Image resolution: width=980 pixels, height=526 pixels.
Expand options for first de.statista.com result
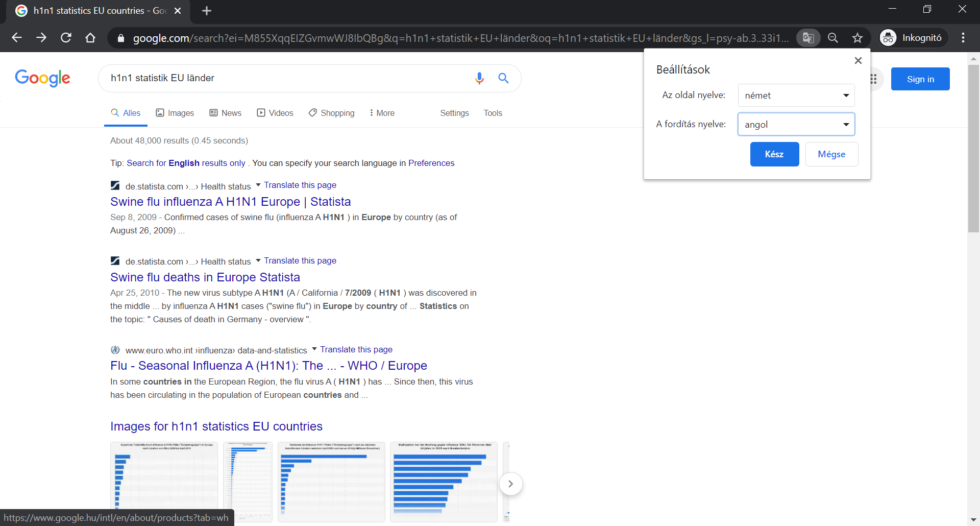[x=258, y=185]
